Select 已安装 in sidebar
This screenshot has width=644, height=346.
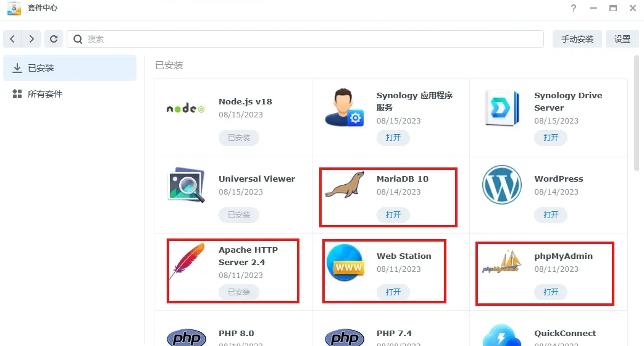(x=70, y=68)
